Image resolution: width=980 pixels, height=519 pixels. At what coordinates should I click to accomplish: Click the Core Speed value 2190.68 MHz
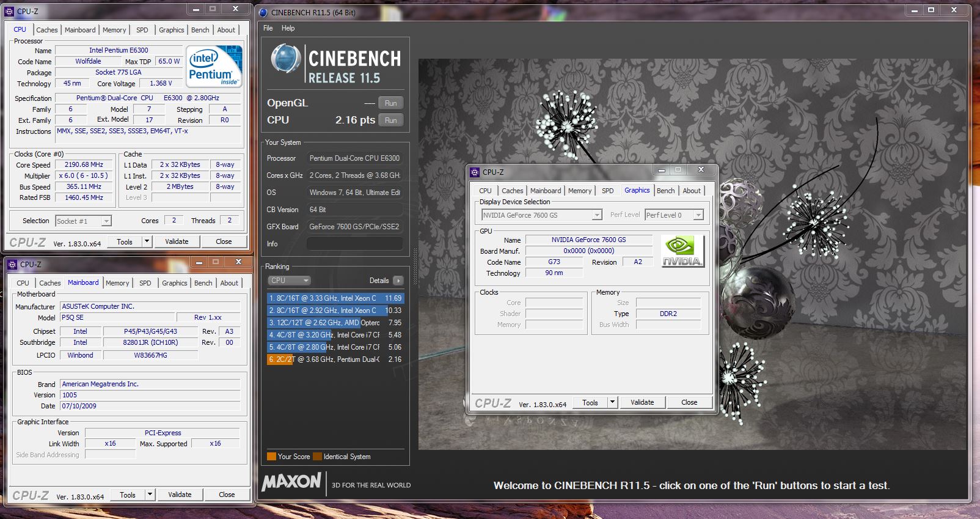tap(84, 165)
